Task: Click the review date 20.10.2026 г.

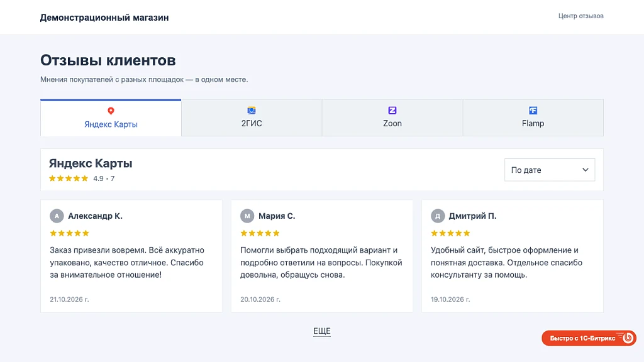Action: (260, 300)
